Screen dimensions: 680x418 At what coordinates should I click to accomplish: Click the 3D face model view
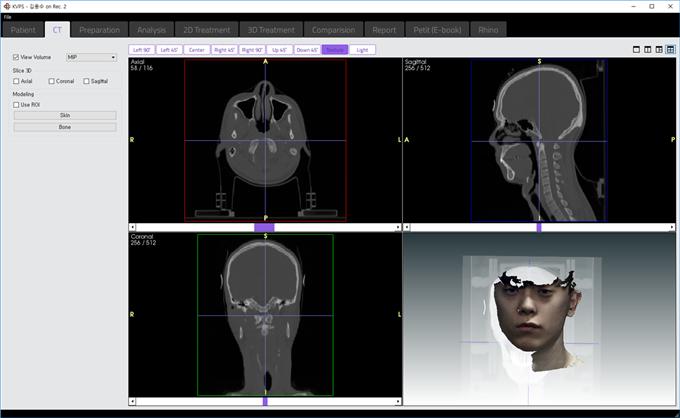pyautogui.click(x=539, y=319)
